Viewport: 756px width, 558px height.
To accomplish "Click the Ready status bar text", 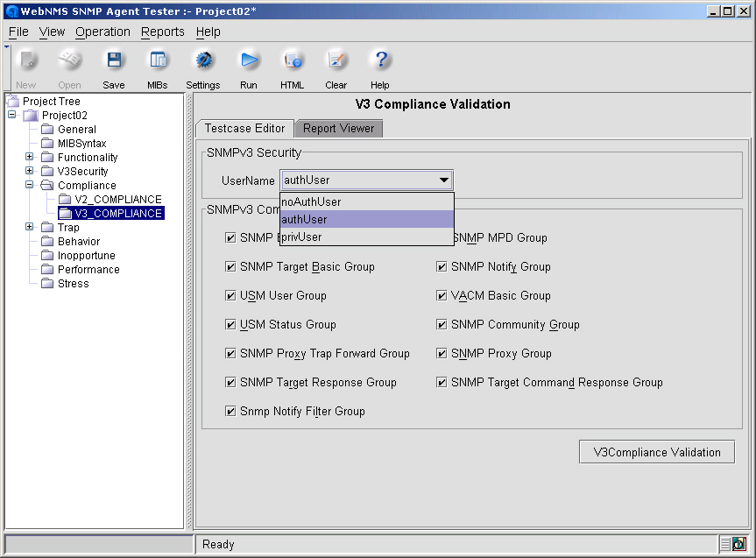I will point(218,544).
